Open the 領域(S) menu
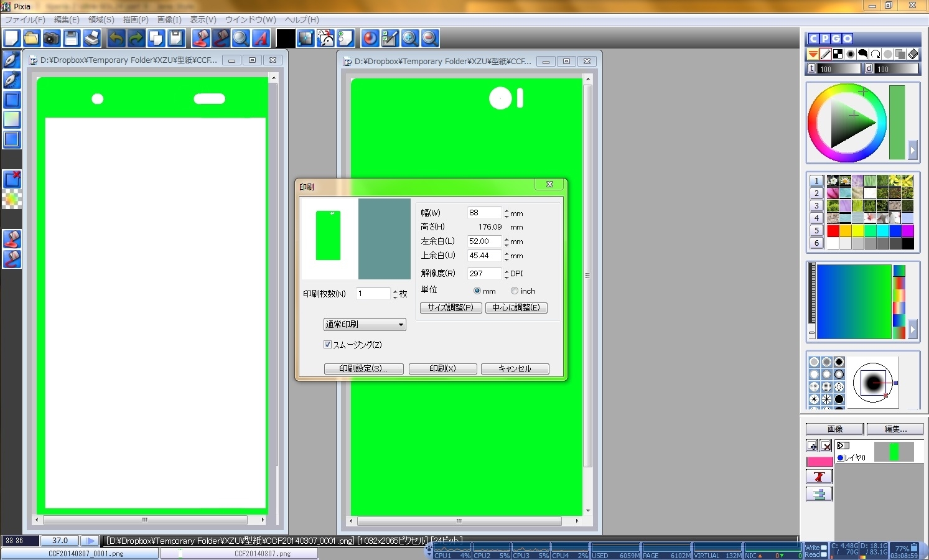This screenshot has width=929, height=560. (101, 20)
